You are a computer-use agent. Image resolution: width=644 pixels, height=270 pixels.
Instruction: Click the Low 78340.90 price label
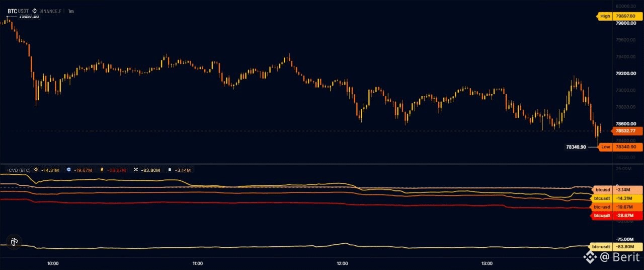[x=619, y=147]
